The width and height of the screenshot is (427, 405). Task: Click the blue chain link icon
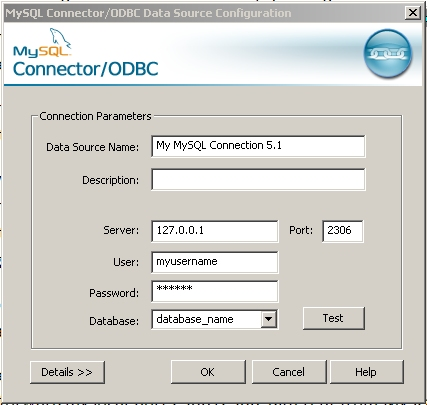coord(388,53)
